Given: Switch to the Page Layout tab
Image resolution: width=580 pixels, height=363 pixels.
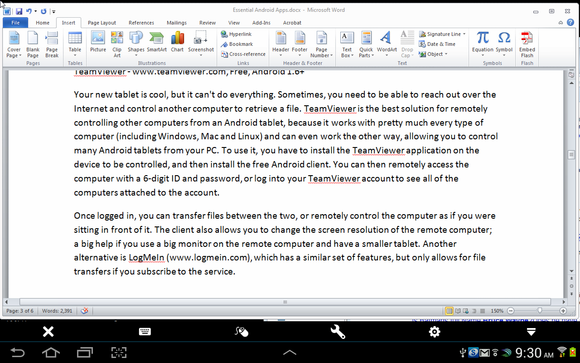Looking at the screenshot, I should pyautogui.click(x=102, y=23).
